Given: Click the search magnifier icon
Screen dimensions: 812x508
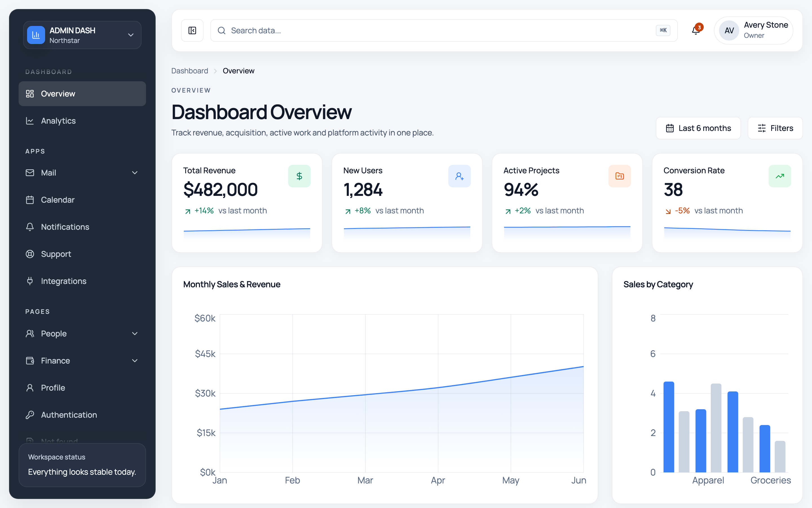Looking at the screenshot, I should (x=221, y=30).
